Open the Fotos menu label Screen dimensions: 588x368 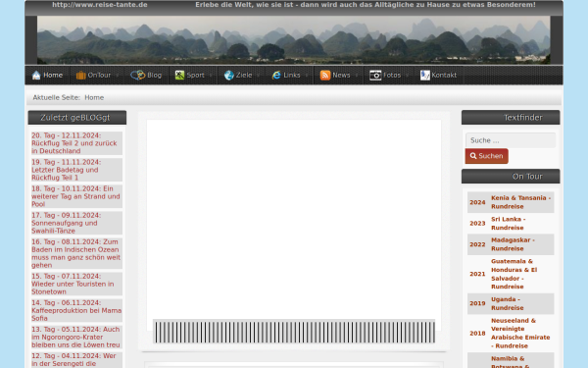point(392,76)
